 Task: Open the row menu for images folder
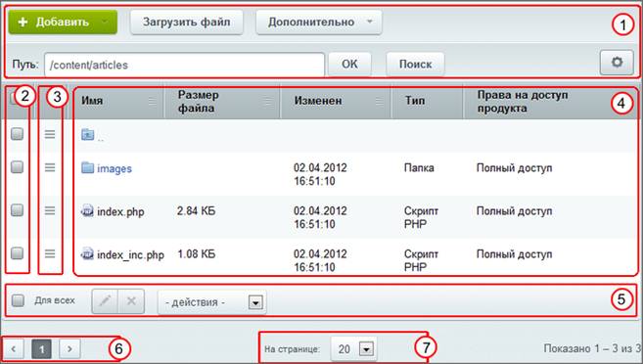click(x=50, y=167)
